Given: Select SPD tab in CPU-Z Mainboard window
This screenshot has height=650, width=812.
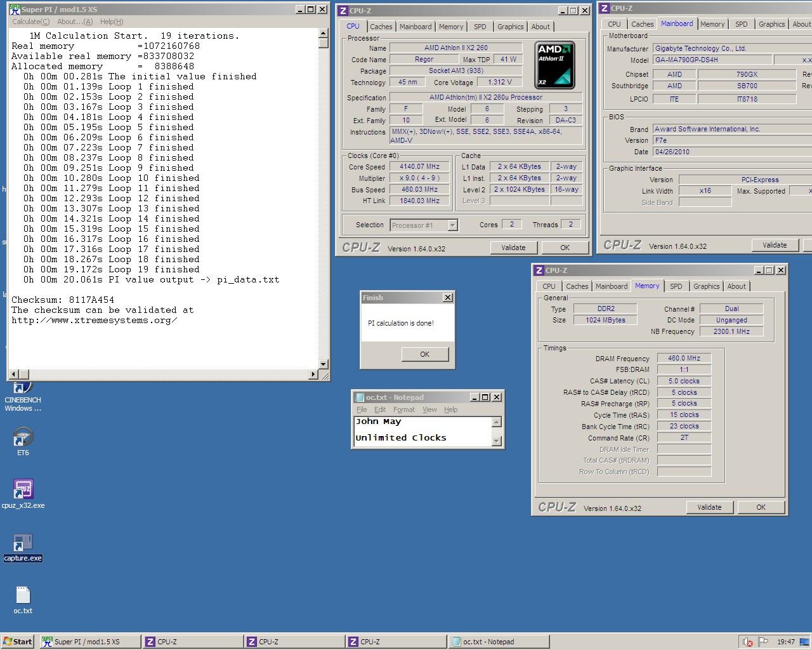Looking at the screenshot, I should 742,24.
